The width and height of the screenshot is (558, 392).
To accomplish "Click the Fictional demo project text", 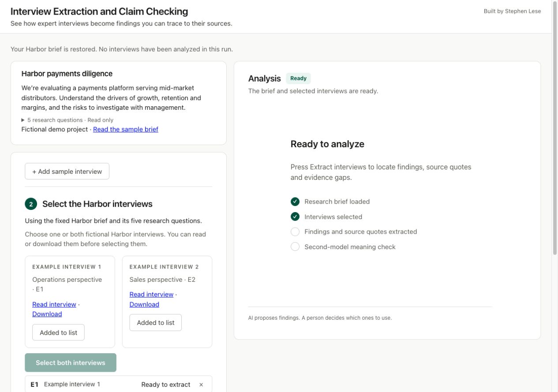I will (x=55, y=129).
